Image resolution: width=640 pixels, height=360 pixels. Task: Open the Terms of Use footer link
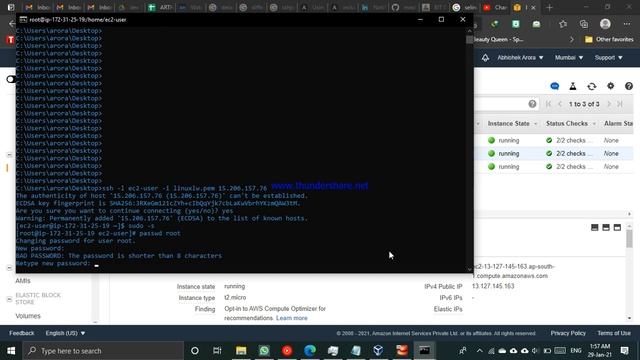(x=614, y=333)
